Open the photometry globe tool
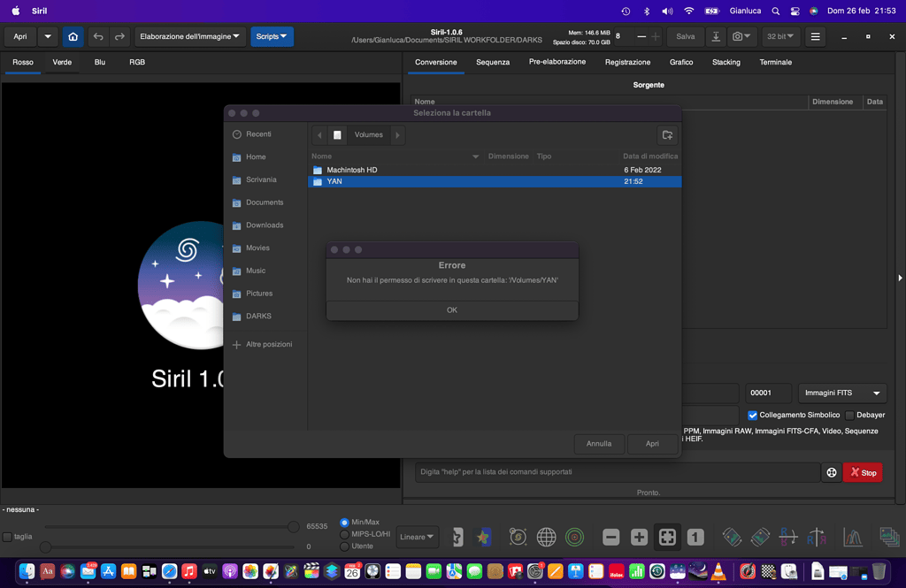Image resolution: width=906 pixels, height=588 pixels. tap(546, 536)
